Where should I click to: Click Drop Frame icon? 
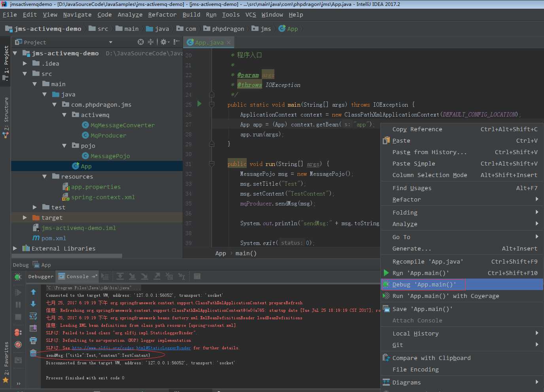pos(169,277)
